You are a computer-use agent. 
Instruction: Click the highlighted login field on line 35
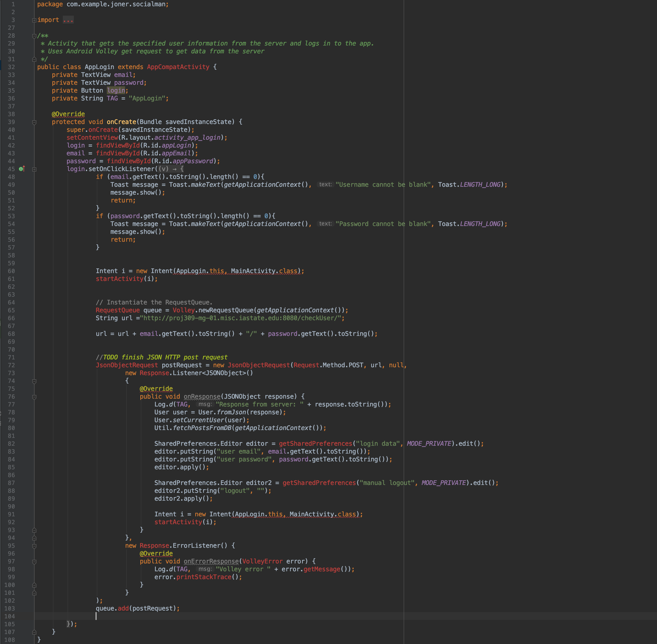coord(116,90)
